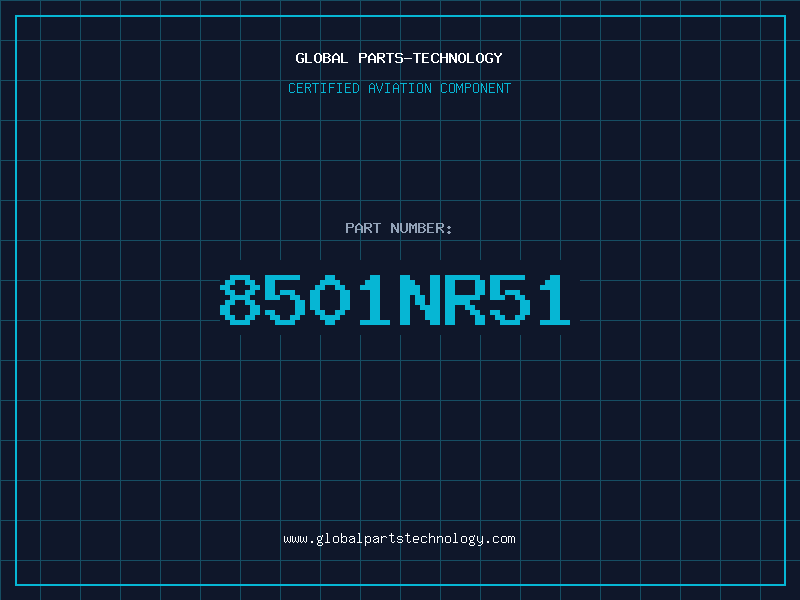
Task: Select the word CERTIFIED in the subtitle
Action: (323, 88)
